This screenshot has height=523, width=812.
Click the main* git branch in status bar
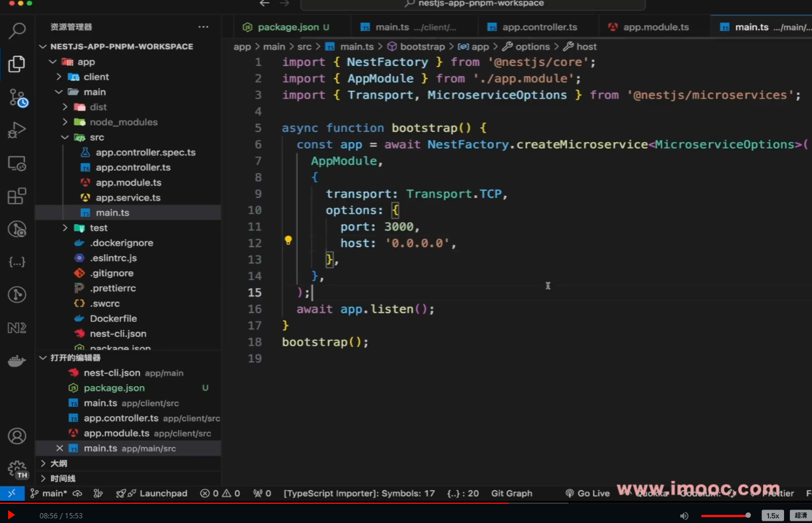coord(49,493)
